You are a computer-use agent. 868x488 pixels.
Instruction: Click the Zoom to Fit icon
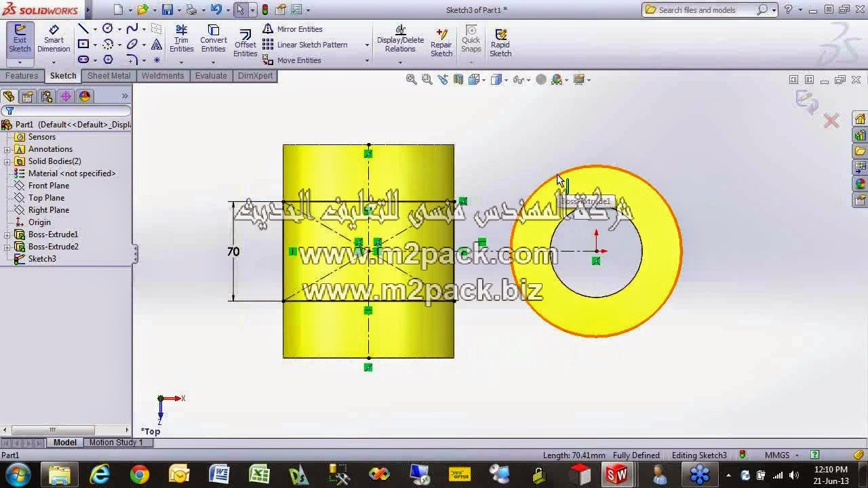[411, 79]
